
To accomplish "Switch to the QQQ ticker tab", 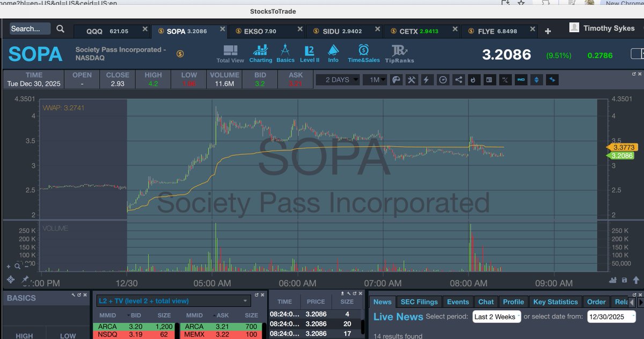I will pyautogui.click(x=111, y=31).
